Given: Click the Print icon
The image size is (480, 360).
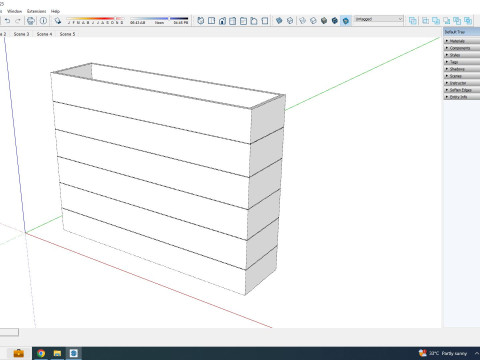Looking at the screenshot, I should pos(31,21).
